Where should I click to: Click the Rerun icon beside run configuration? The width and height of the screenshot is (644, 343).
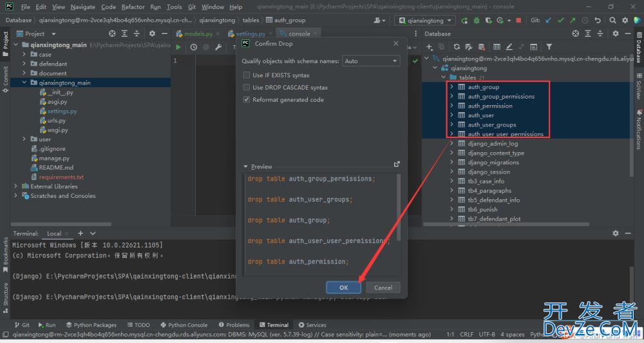(x=464, y=20)
